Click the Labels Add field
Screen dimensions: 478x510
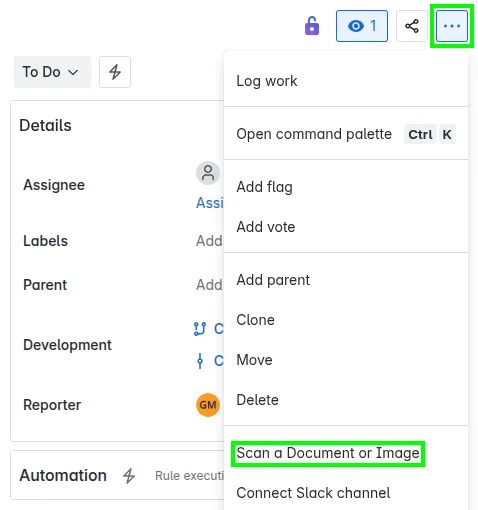(x=209, y=241)
